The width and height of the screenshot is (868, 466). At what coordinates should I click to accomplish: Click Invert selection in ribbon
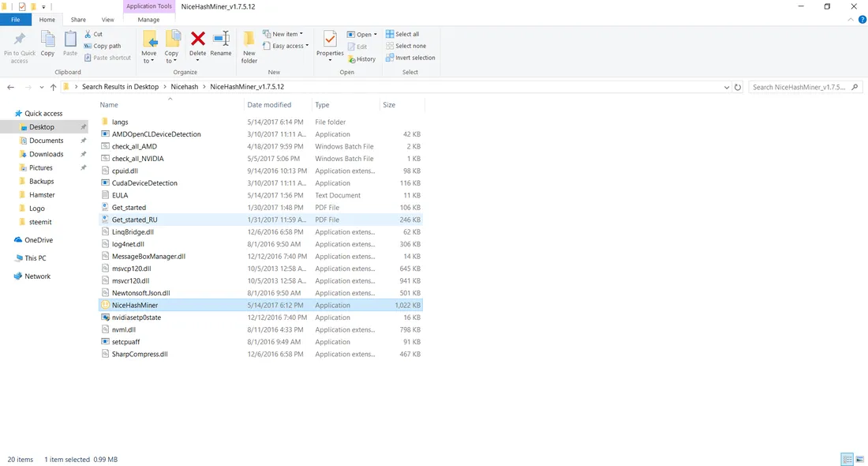[410, 58]
